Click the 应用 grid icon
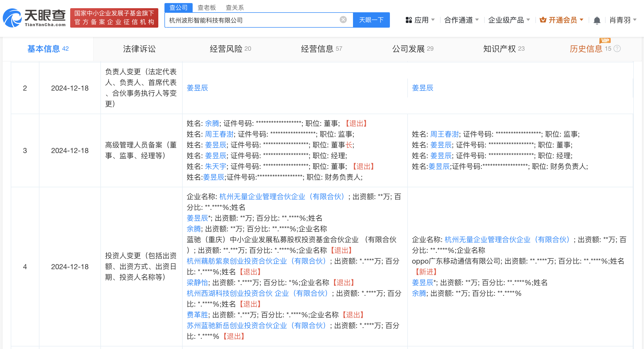644x349 pixels. coord(409,20)
